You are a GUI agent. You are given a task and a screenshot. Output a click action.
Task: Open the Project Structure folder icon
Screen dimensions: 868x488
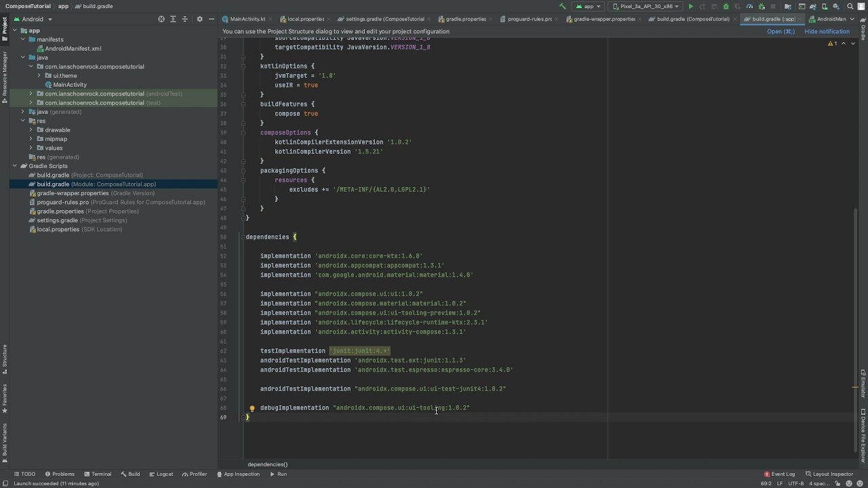pos(788,6)
